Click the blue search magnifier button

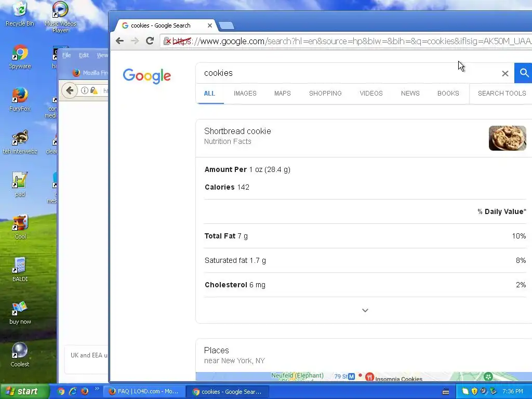(x=524, y=73)
